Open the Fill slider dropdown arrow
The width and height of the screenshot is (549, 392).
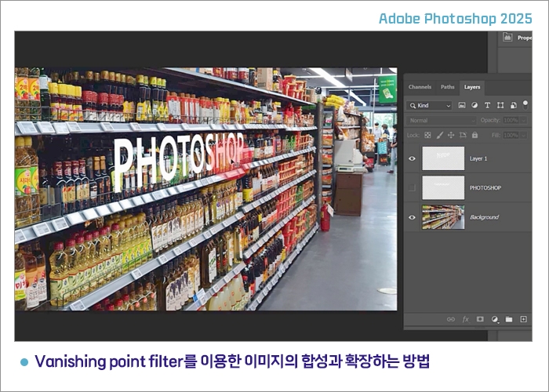pos(524,135)
